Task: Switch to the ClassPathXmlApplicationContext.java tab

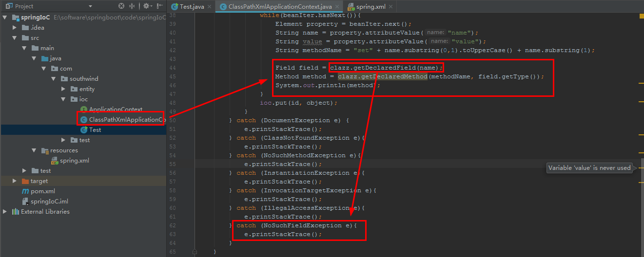Action: (279, 6)
